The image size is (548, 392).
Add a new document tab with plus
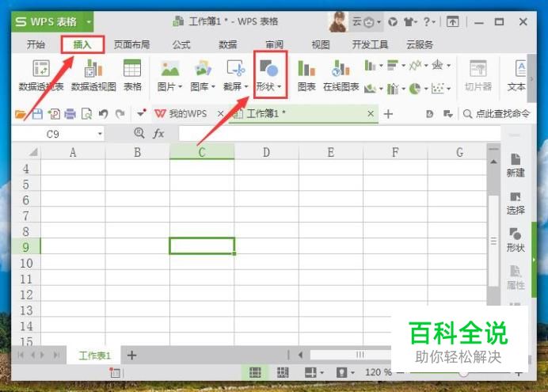pos(388,114)
